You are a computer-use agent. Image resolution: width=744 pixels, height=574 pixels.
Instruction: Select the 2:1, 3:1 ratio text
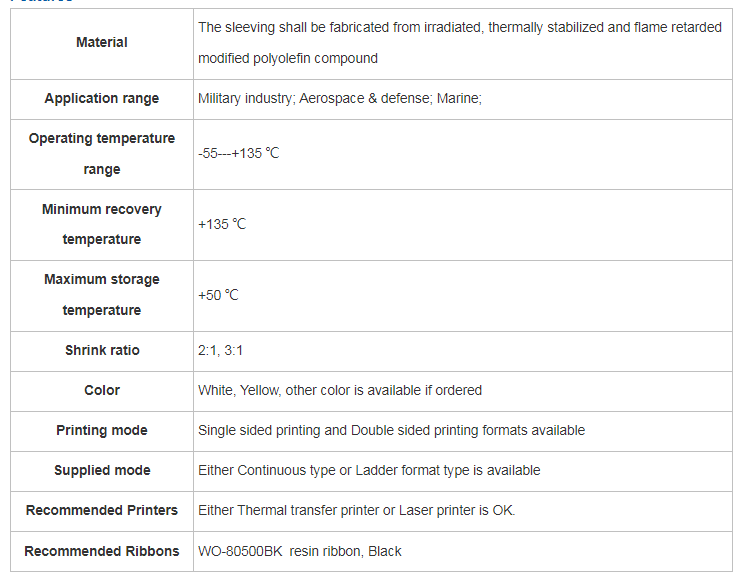click(x=220, y=351)
